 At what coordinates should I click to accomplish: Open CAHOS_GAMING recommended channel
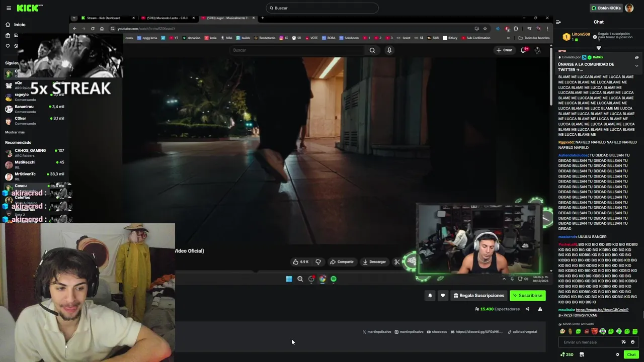click(x=34, y=153)
